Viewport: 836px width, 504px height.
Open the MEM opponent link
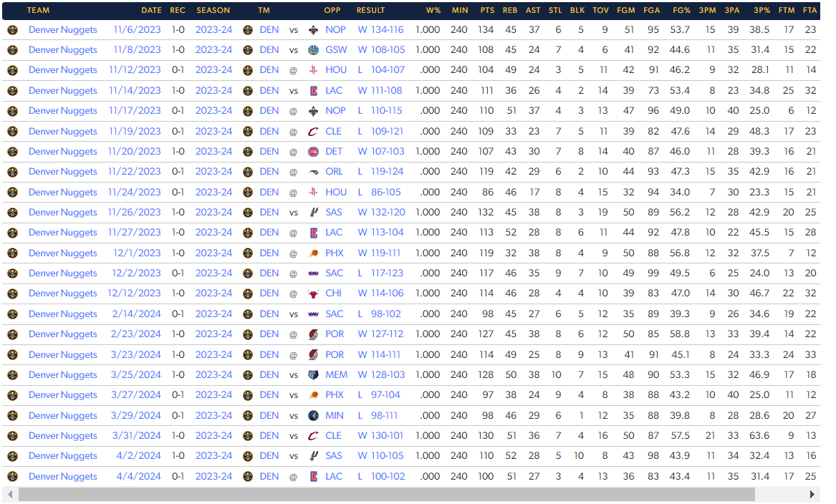(x=337, y=375)
